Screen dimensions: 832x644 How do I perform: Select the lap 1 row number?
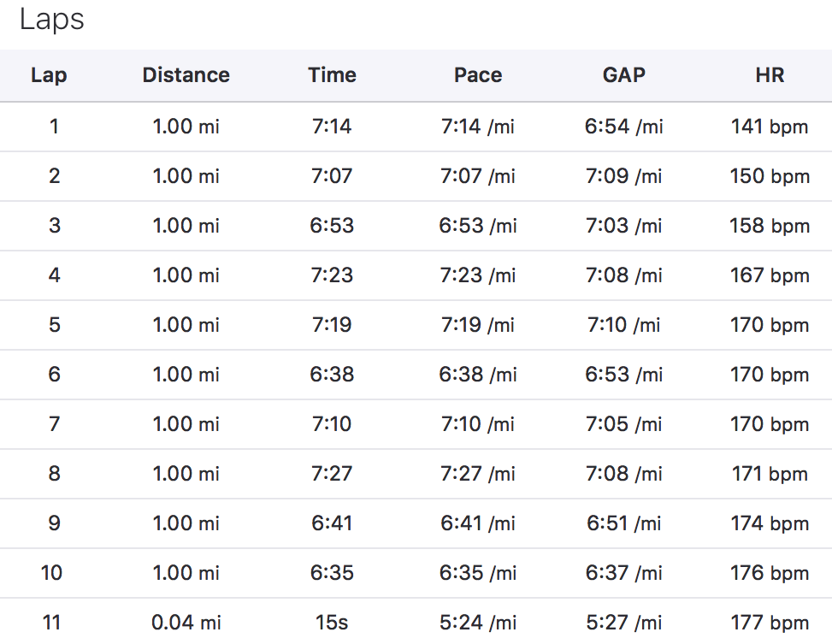(x=54, y=127)
